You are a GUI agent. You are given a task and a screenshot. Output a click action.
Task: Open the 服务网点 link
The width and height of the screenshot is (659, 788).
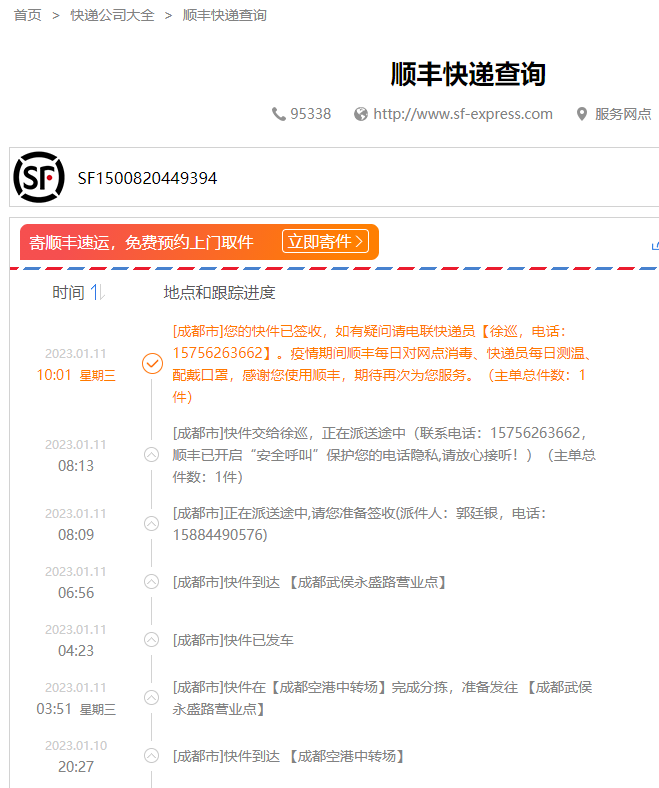click(x=623, y=114)
